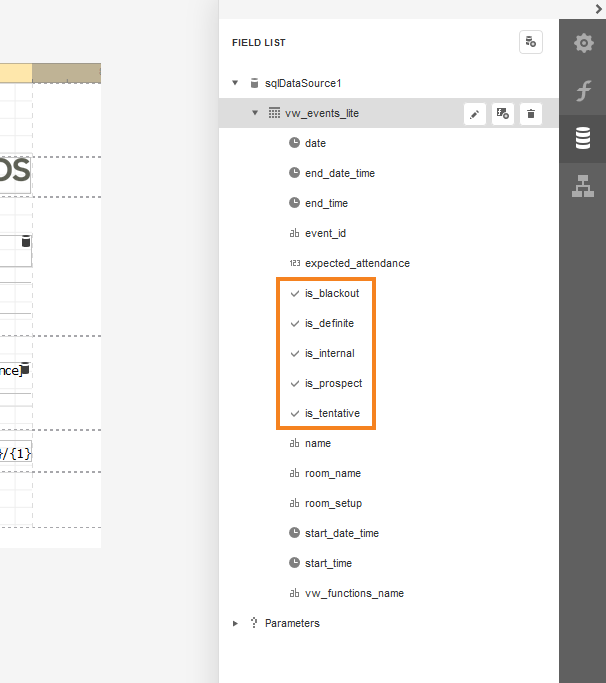Click the clock icon beside start_time
Viewport: 606px width, 683px height.
[x=295, y=563]
